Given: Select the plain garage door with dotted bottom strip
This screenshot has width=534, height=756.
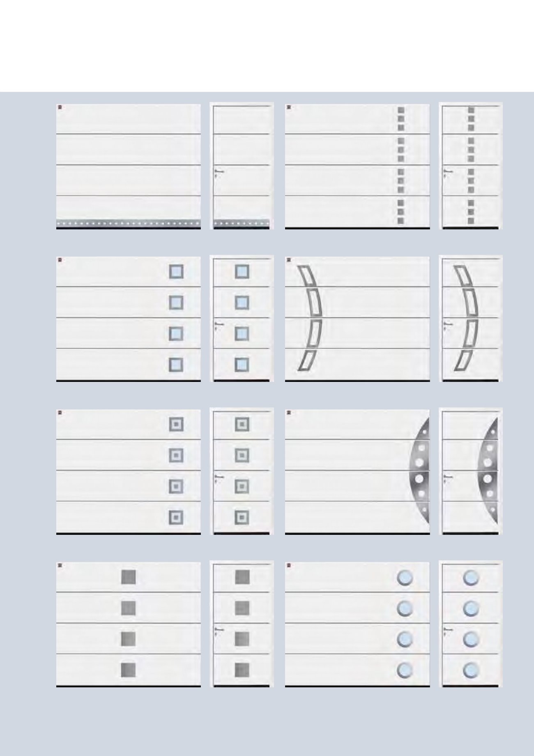Looking at the screenshot, I should [129, 166].
